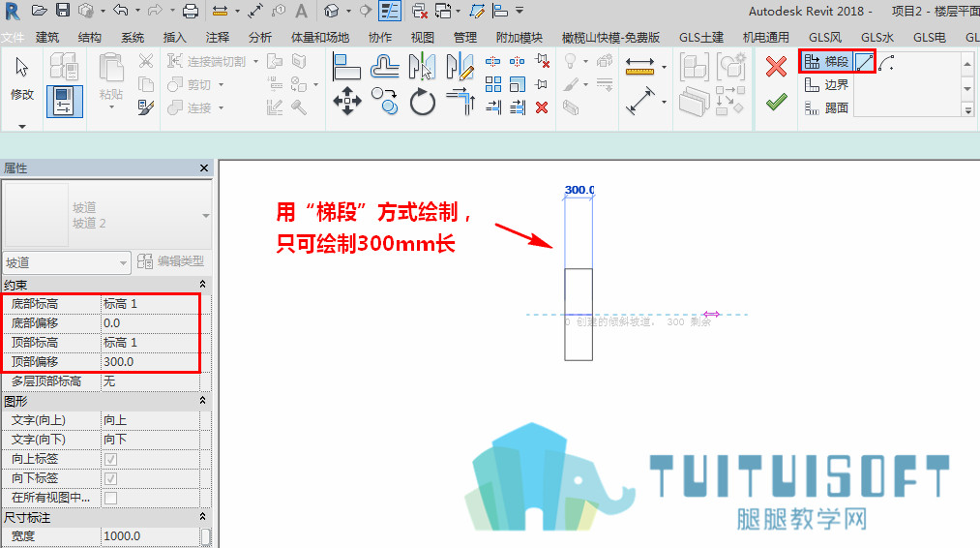The height and width of the screenshot is (548, 980).
Task: Select the Trim/Extend to Corner tool
Action: click(x=460, y=102)
